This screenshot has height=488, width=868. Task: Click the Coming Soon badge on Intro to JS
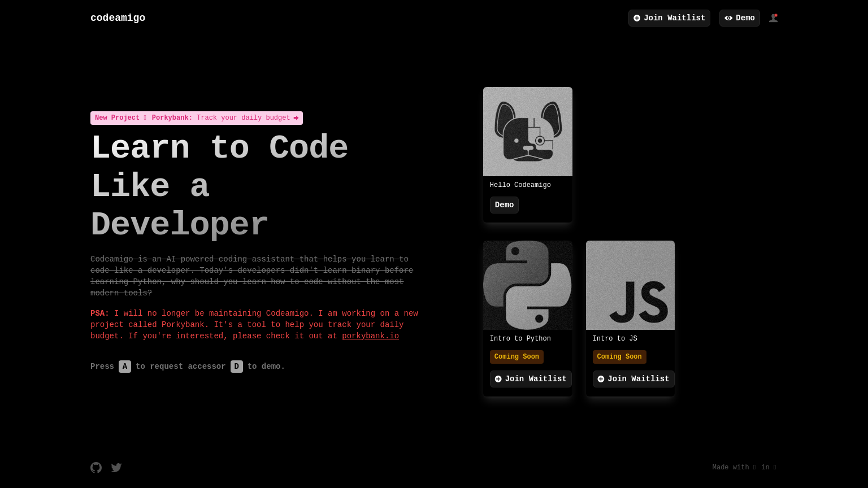click(619, 356)
